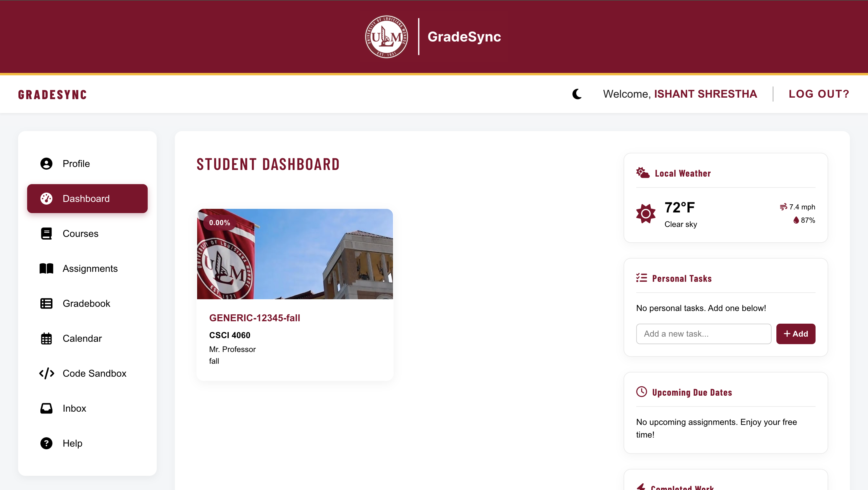
Task: Click the CSCI 4060 course code
Action: click(229, 335)
